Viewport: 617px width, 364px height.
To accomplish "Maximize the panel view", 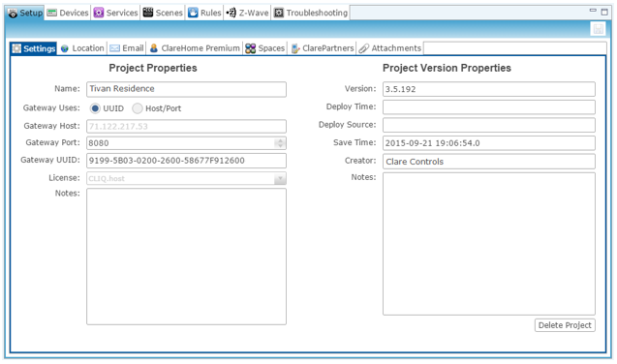I will tap(604, 12).
